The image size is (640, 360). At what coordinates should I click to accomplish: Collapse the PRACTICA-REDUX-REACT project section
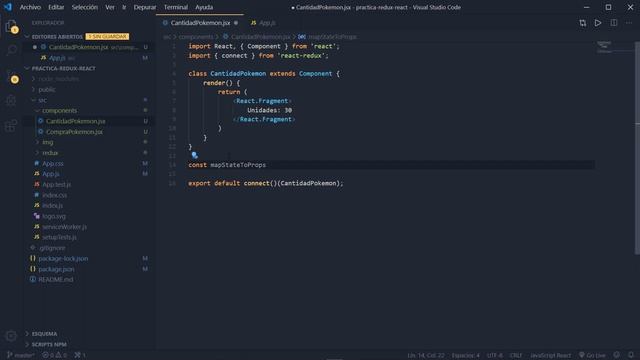pyautogui.click(x=63, y=69)
